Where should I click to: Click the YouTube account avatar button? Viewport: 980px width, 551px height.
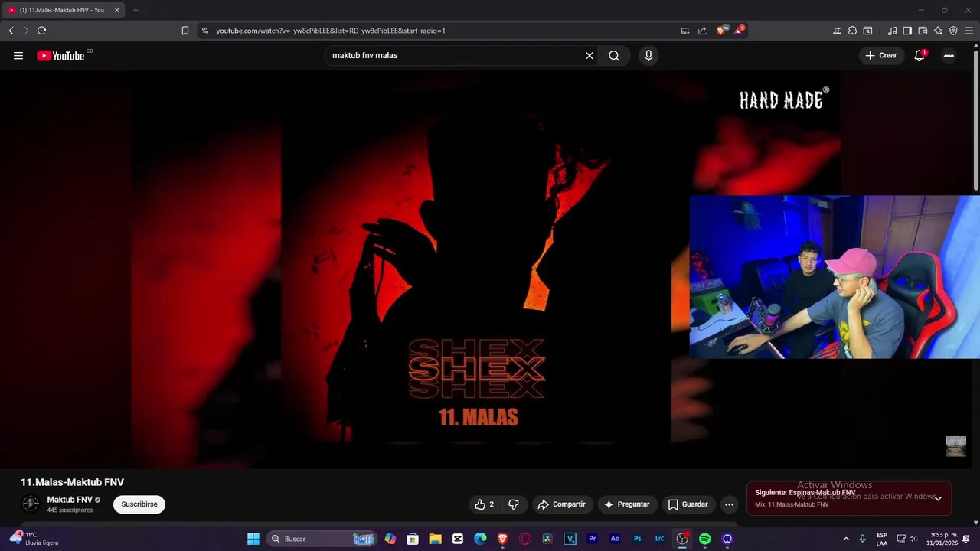point(949,55)
